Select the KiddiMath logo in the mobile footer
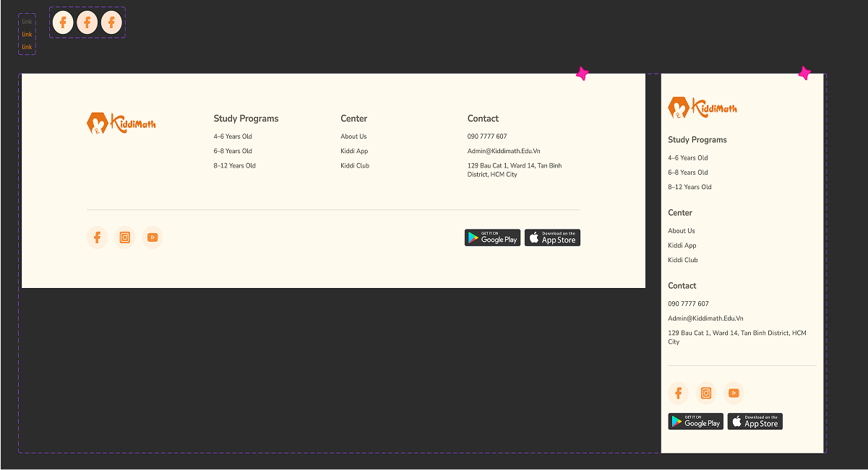 tap(703, 108)
